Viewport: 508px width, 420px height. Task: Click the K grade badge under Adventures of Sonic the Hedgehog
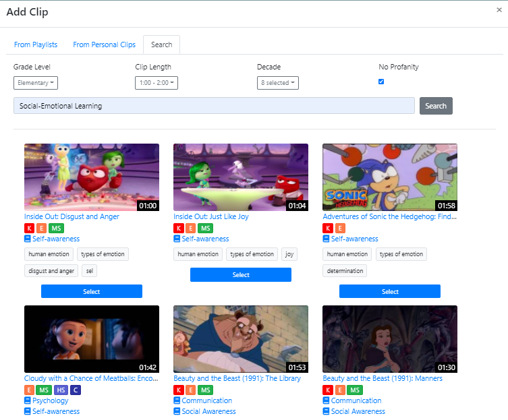point(328,229)
